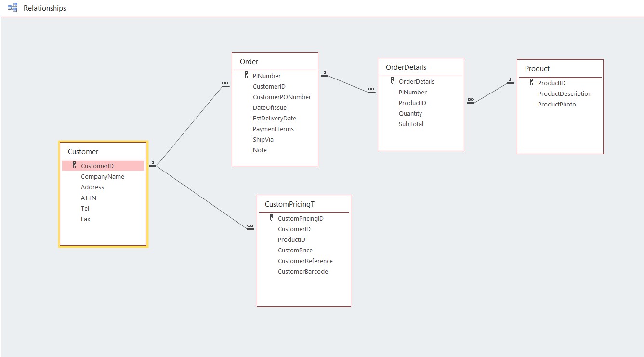Click the key icon next to CustomPricingID
The image size is (644, 357).
pyautogui.click(x=271, y=218)
